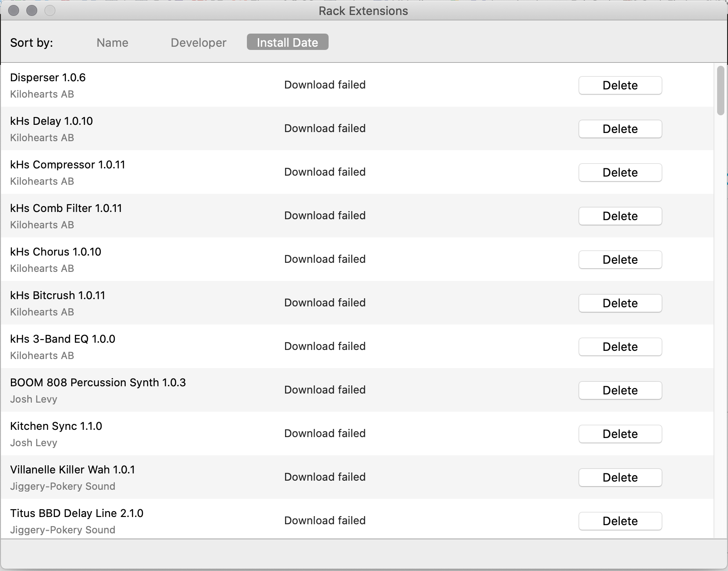Delete kHs Compressor 1.0.11
The height and width of the screenshot is (571, 728).
620,172
